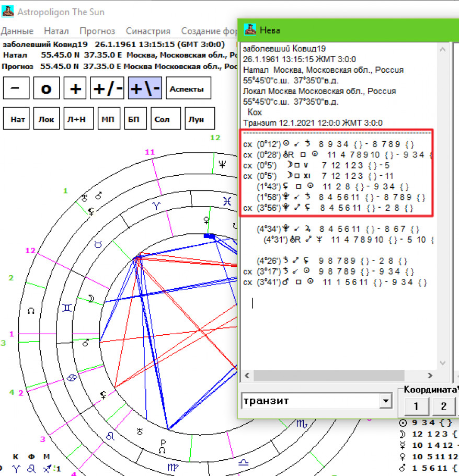Click the Moon row '12 1 2 3' in the planet list
The height and width of the screenshot is (476, 459).
tap(428, 434)
